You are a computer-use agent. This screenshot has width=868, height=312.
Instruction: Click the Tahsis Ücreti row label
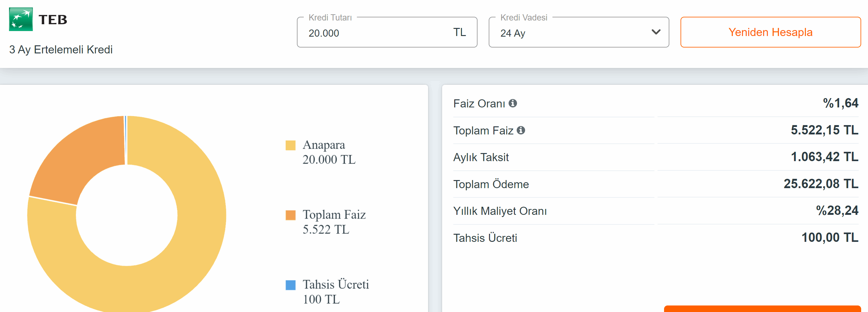tap(485, 238)
